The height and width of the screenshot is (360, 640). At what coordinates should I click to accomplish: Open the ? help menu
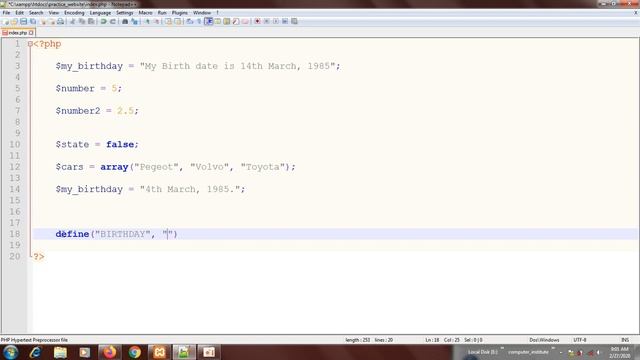218,13
